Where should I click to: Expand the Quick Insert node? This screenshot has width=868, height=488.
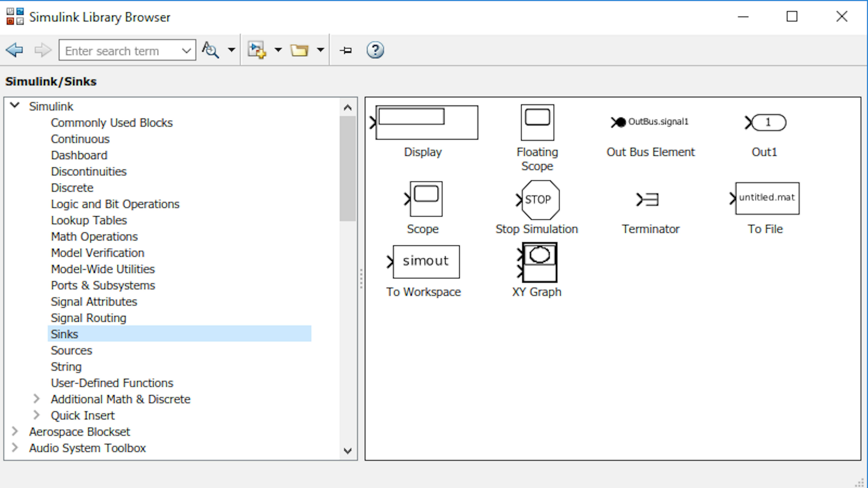(36, 415)
